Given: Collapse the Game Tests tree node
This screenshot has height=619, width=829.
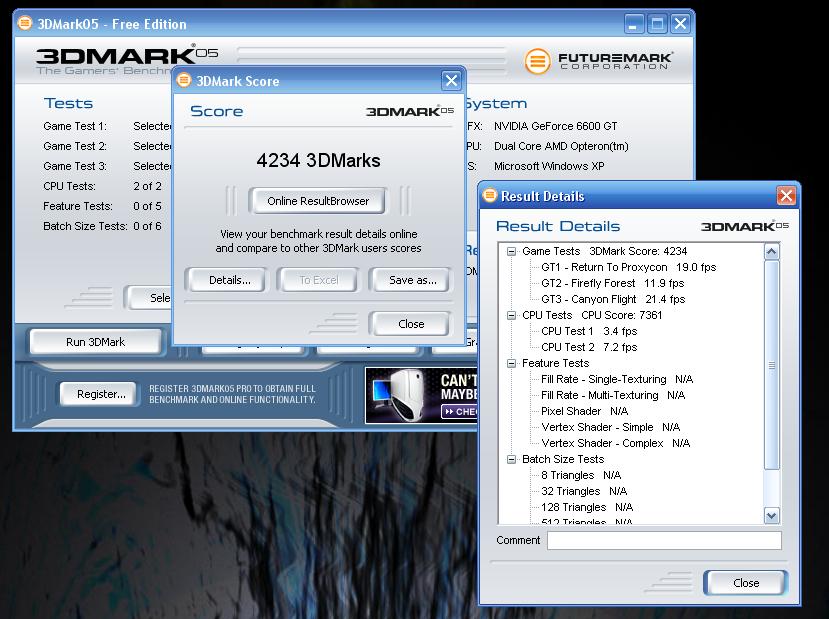Looking at the screenshot, I should coord(511,252).
